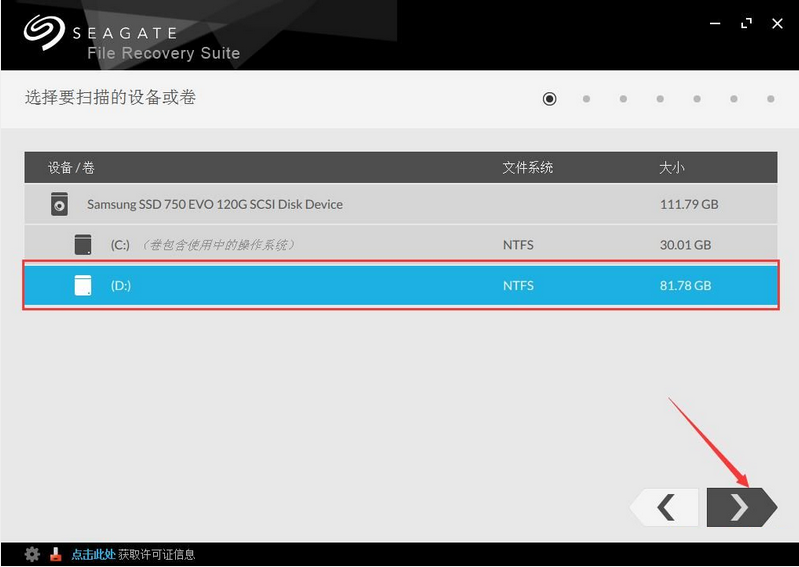Image resolution: width=799 pixels, height=567 pixels.
Task: Click the 文件系统 column header
Action: (x=528, y=168)
